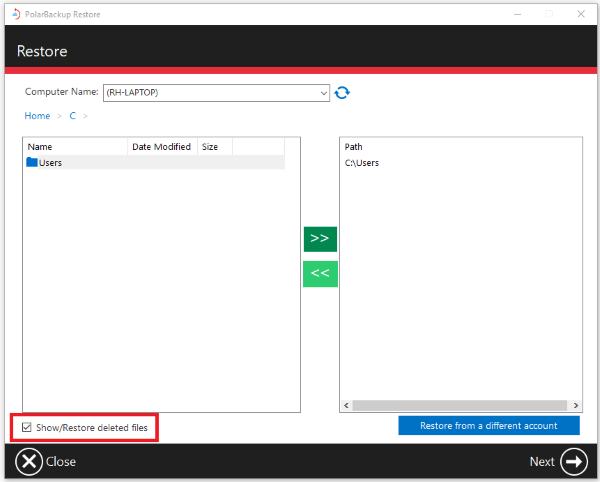The width and height of the screenshot is (600, 482).
Task: Select the C breadcrumb link
Action: [x=72, y=116]
